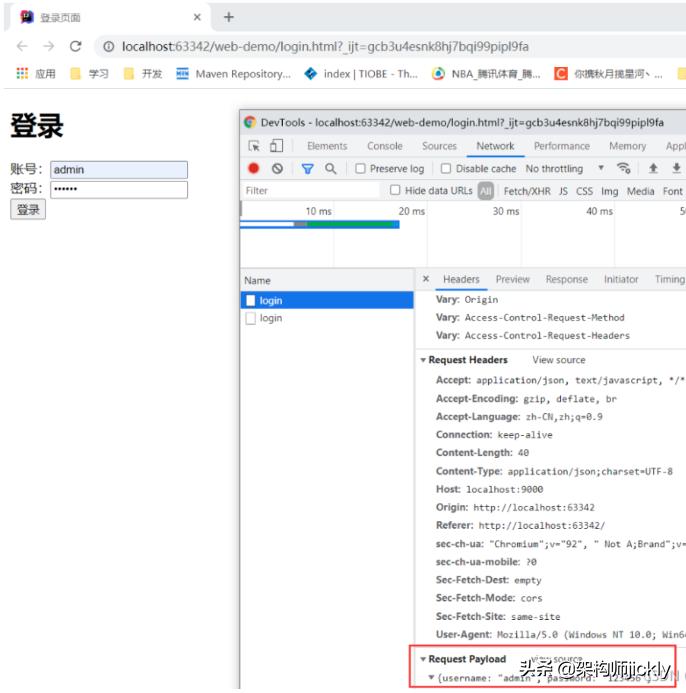The height and width of the screenshot is (693, 686).
Task: Open the index | TIOBE bookmark
Action: tap(361, 73)
